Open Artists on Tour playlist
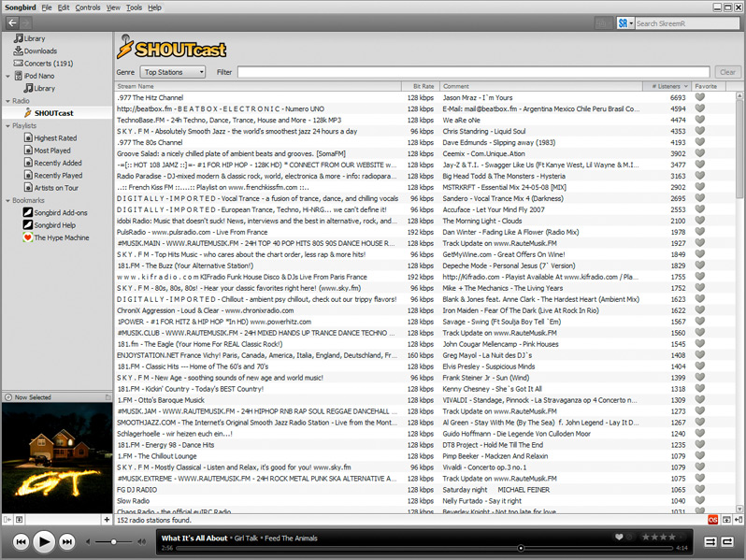 (x=51, y=188)
